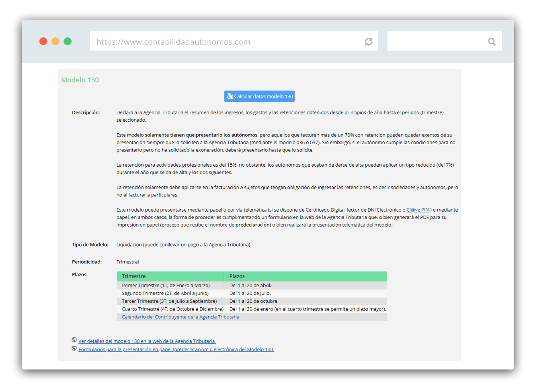Viewport: 533px width, 392px height.
Task: Focus the contabilidadautonomos.com URL field
Action: coord(225,42)
